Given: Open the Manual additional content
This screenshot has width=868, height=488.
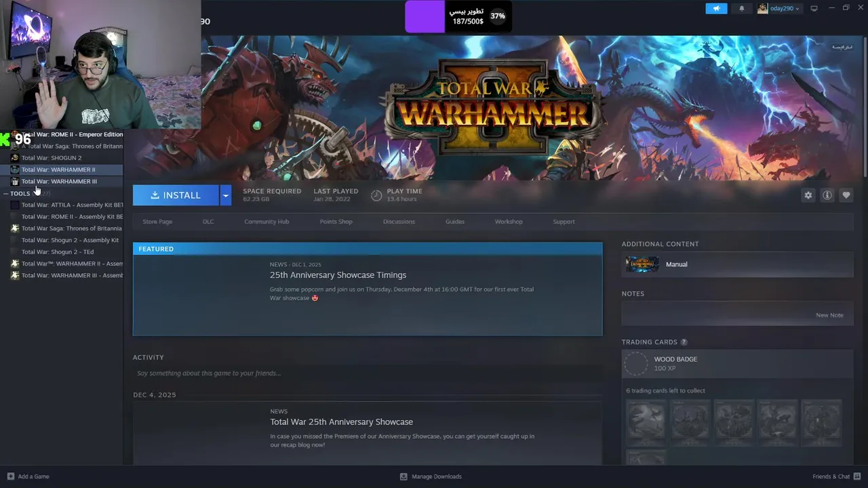Looking at the screenshot, I should point(738,264).
